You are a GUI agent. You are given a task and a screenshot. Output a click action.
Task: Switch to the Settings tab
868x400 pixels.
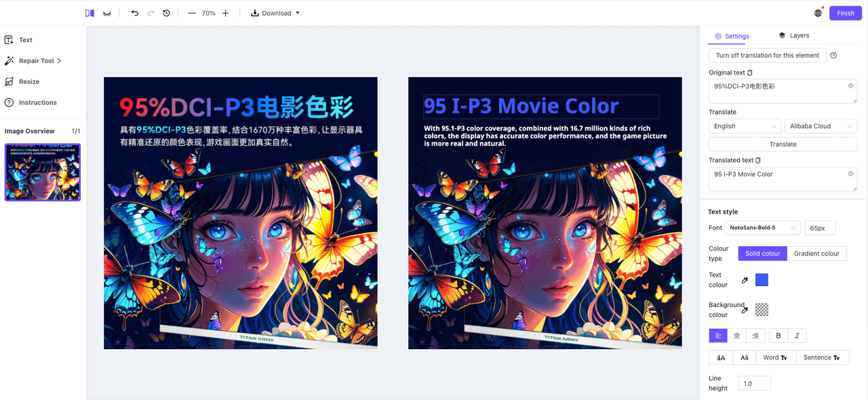click(x=732, y=37)
